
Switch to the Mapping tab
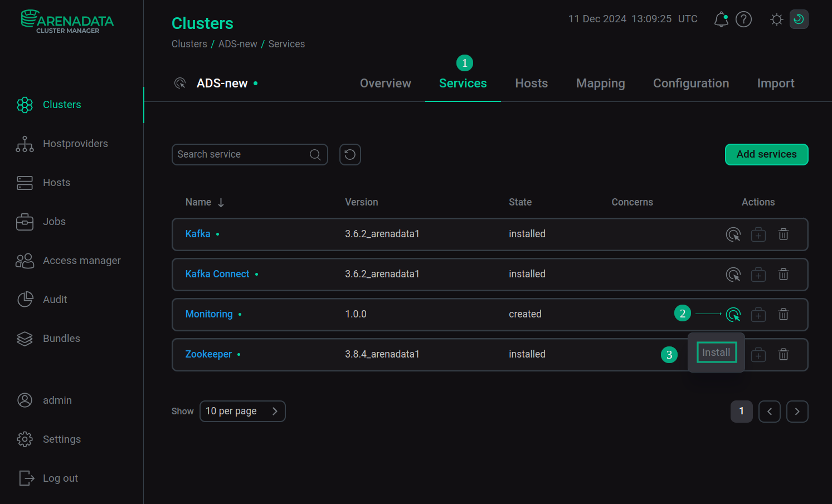601,84
